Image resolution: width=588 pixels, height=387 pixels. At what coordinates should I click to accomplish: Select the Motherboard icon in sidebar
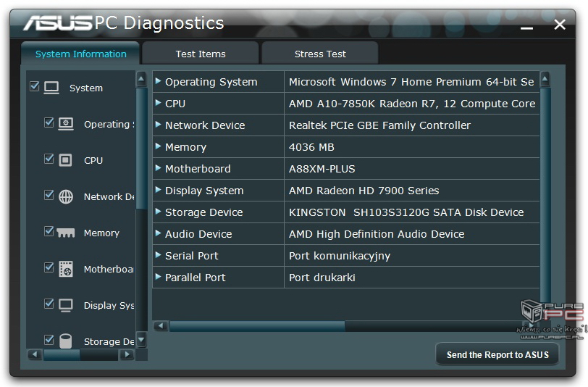pos(66,269)
